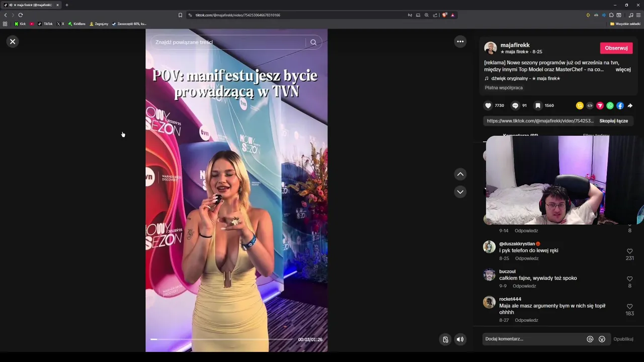Seek on the video progress bar

coord(221,339)
